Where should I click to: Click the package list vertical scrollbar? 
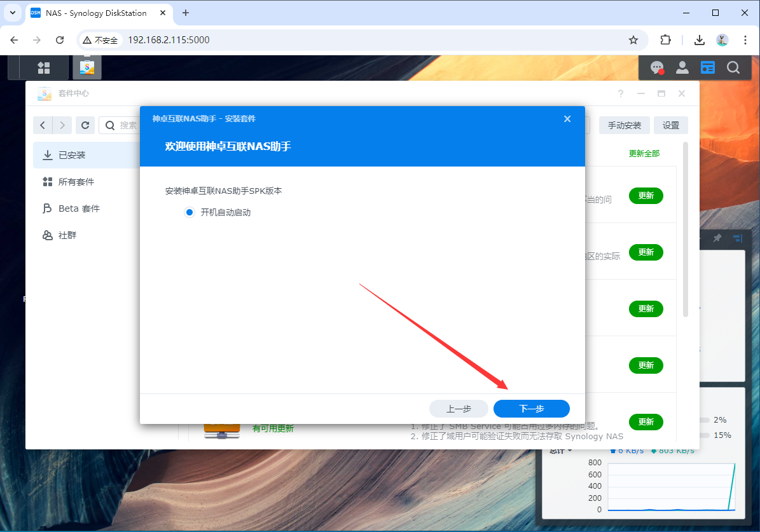pyautogui.click(x=685, y=229)
